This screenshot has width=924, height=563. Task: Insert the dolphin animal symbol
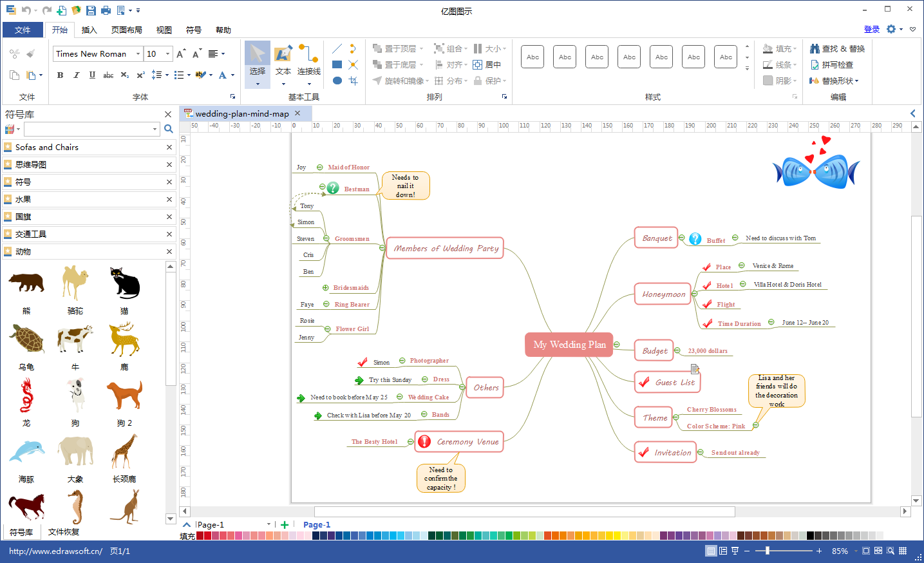[x=26, y=452]
